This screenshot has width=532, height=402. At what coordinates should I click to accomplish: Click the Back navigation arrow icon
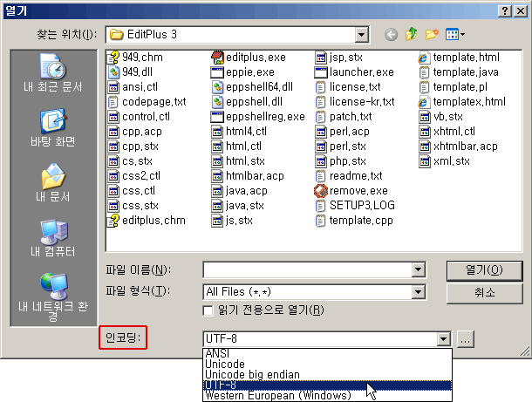click(390, 35)
